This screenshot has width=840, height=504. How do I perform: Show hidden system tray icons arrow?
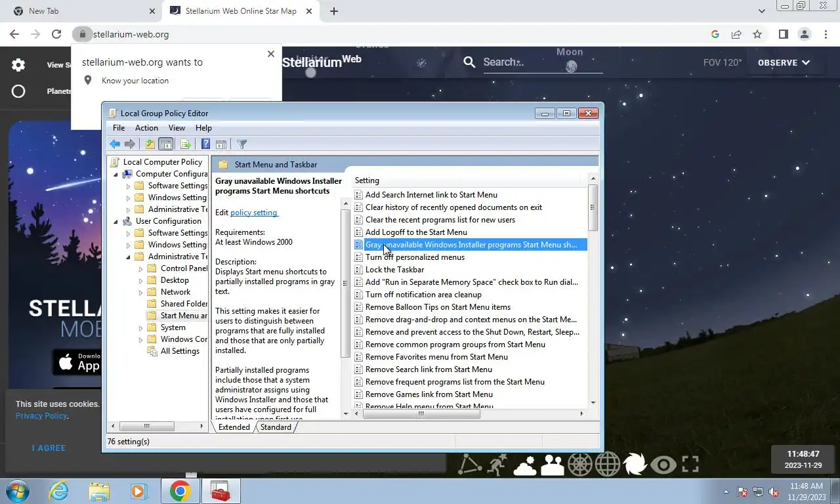[x=726, y=492]
